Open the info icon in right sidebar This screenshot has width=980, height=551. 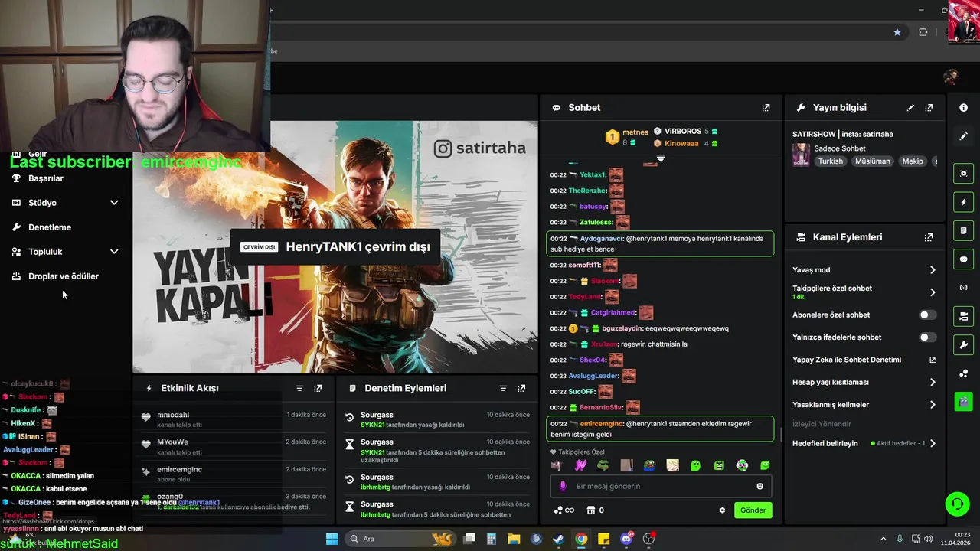tap(963, 108)
